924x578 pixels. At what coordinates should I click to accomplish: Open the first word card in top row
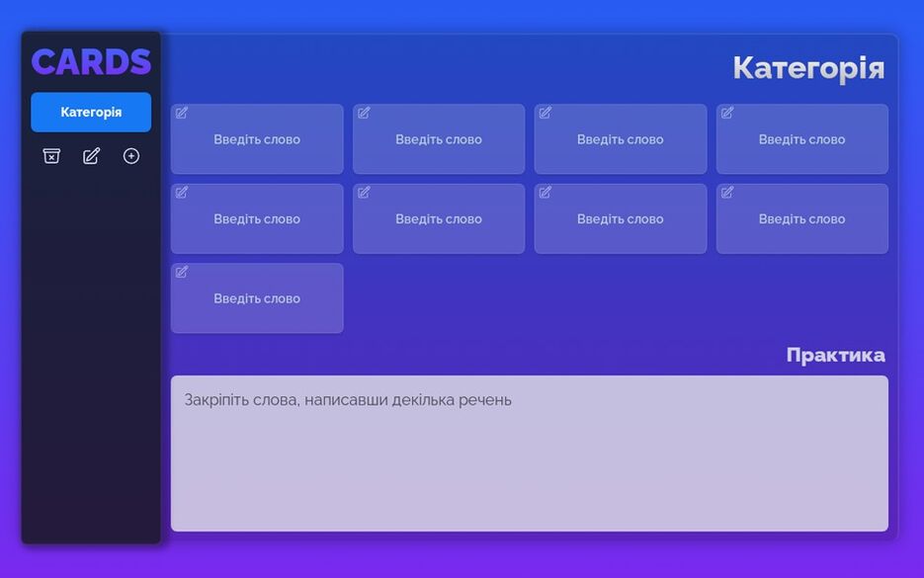(x=257, y=140)
